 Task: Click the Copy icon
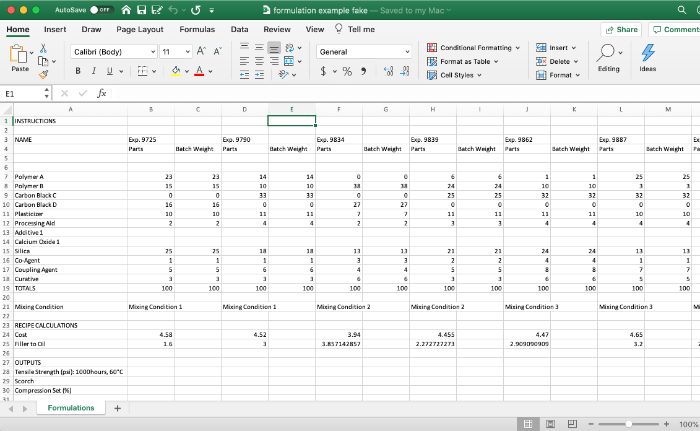[x=43, y=61]
